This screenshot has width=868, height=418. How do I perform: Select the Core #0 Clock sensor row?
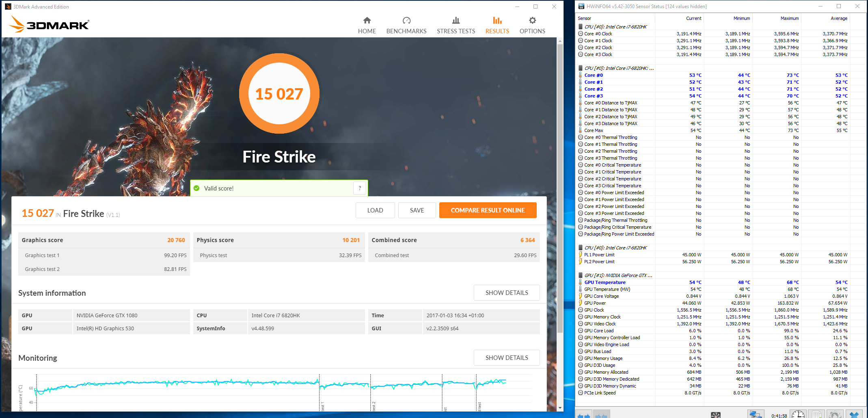click(x=713, y=34)
